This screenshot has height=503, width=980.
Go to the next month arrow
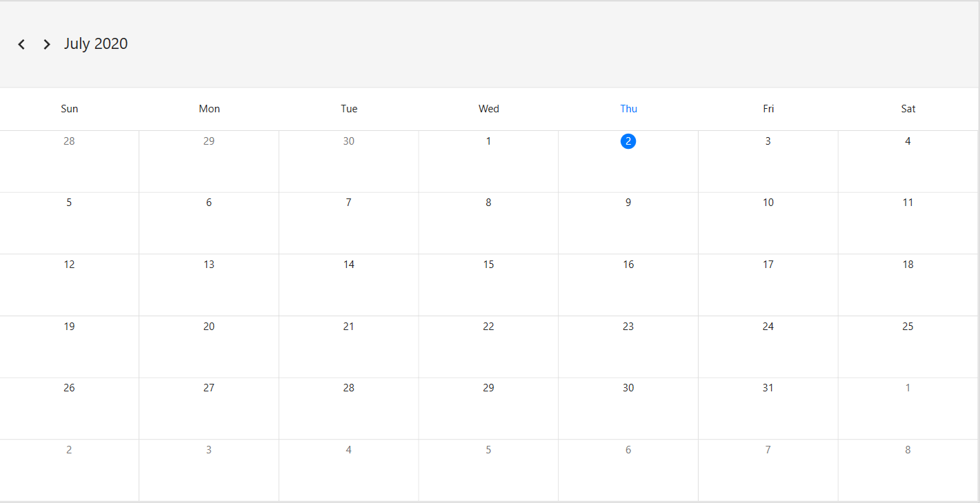coord(47,44)
